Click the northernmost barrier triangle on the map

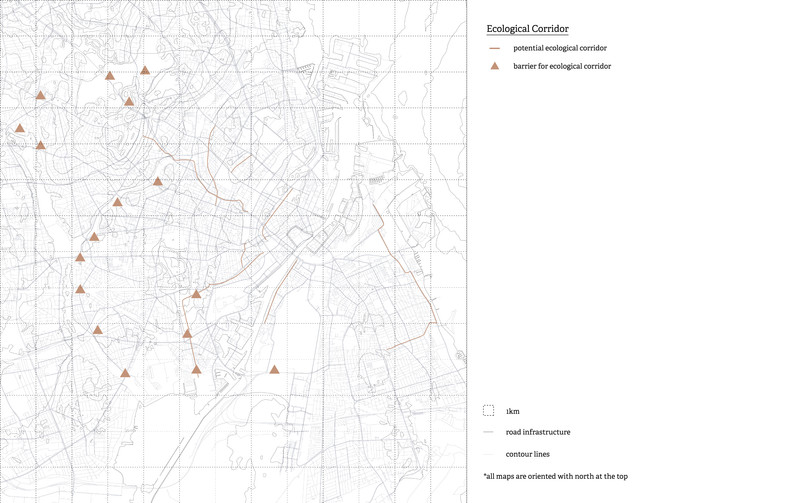click(145, 70)
